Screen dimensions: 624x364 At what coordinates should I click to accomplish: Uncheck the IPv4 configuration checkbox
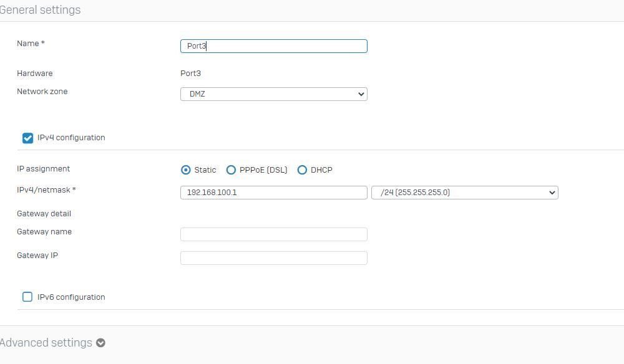coord(27,138)
